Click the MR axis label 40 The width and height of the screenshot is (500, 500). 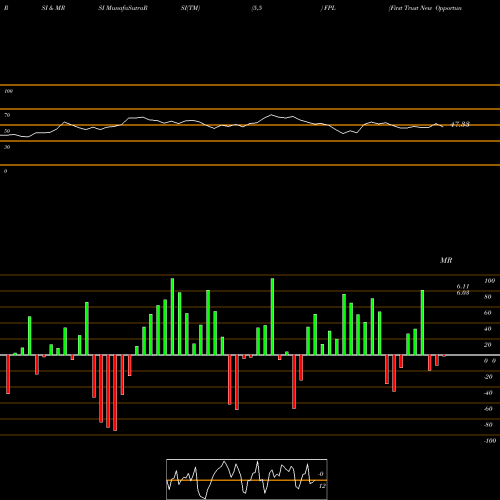pos(488,329)
